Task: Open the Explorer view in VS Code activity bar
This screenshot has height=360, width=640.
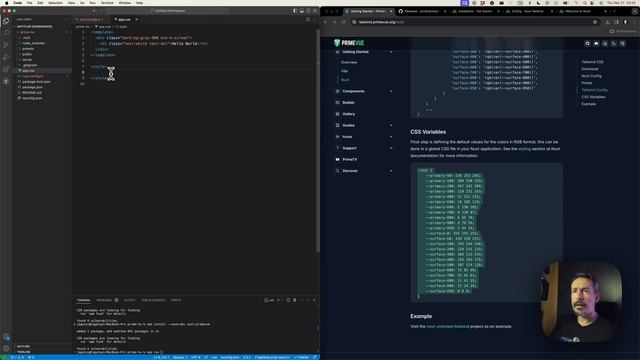Action: pos(6,20)
